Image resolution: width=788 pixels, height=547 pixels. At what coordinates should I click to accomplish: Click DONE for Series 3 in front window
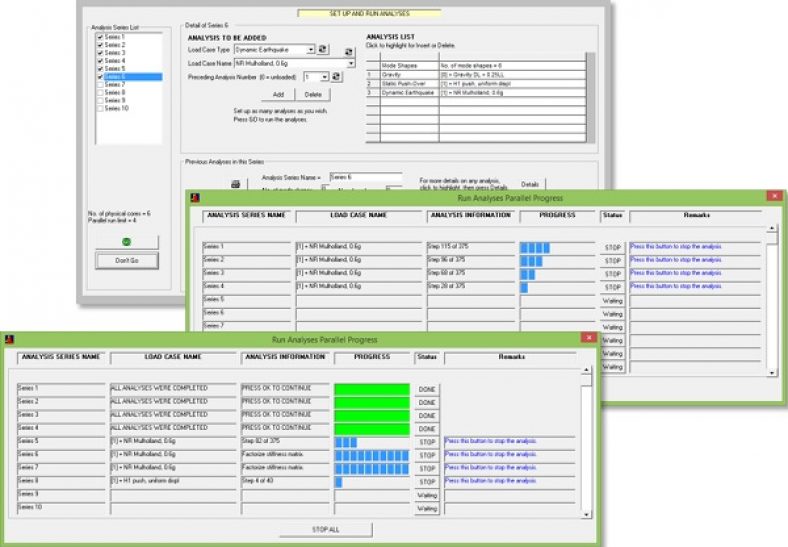[x=427, y=416]
